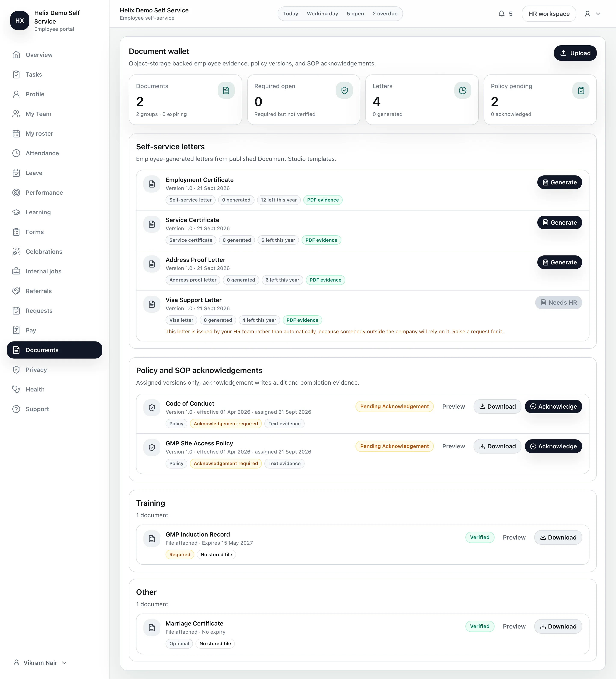Click the GMP Site Access Policy shield icon
Image resolution: width=616 pixels, height=679 pixels.
tap(152, 447)
